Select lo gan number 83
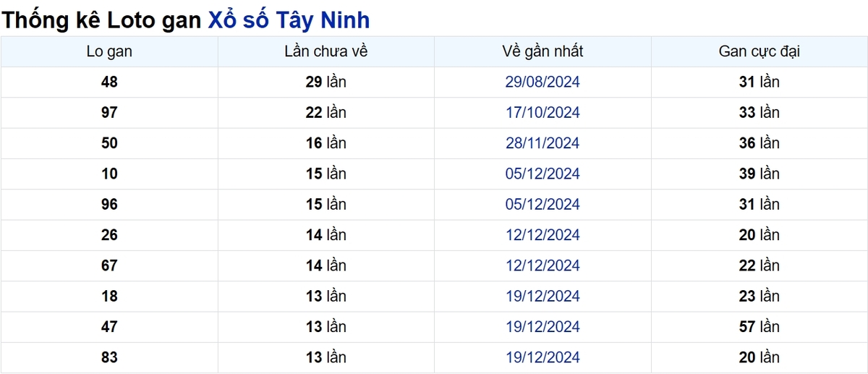Viewport: 868px width, 374px height. 109,357
